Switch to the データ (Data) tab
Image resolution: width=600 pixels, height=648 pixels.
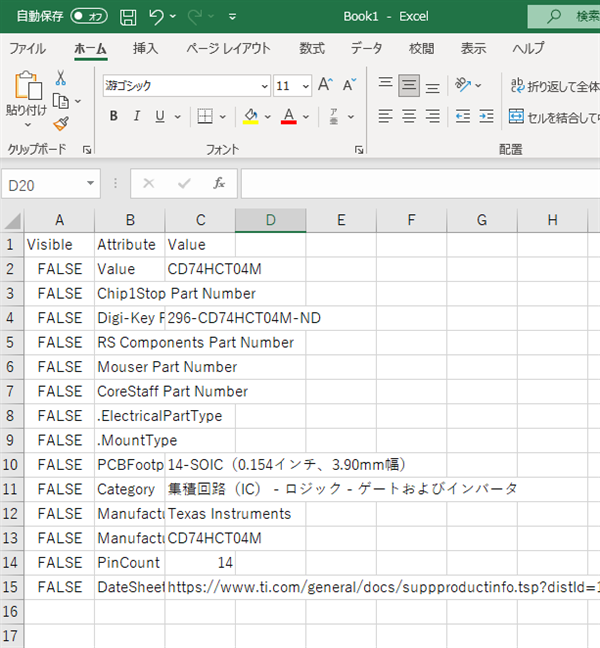367,49
